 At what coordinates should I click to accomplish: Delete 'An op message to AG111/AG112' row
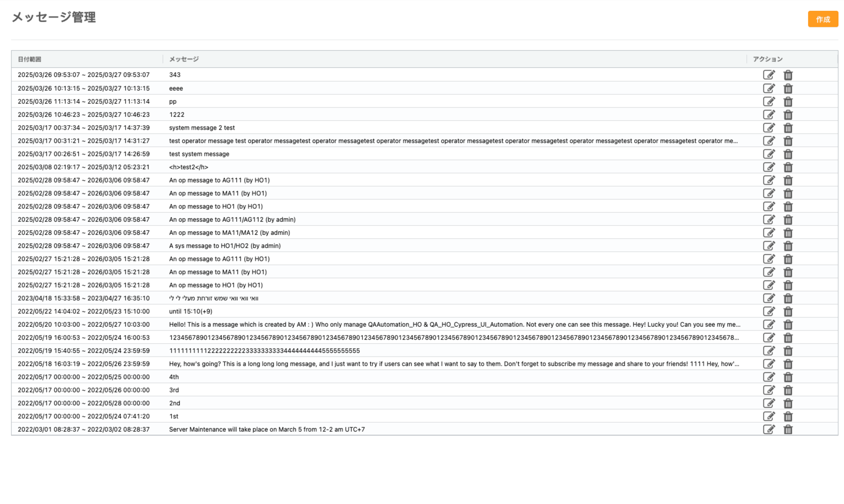coord(788,220)
